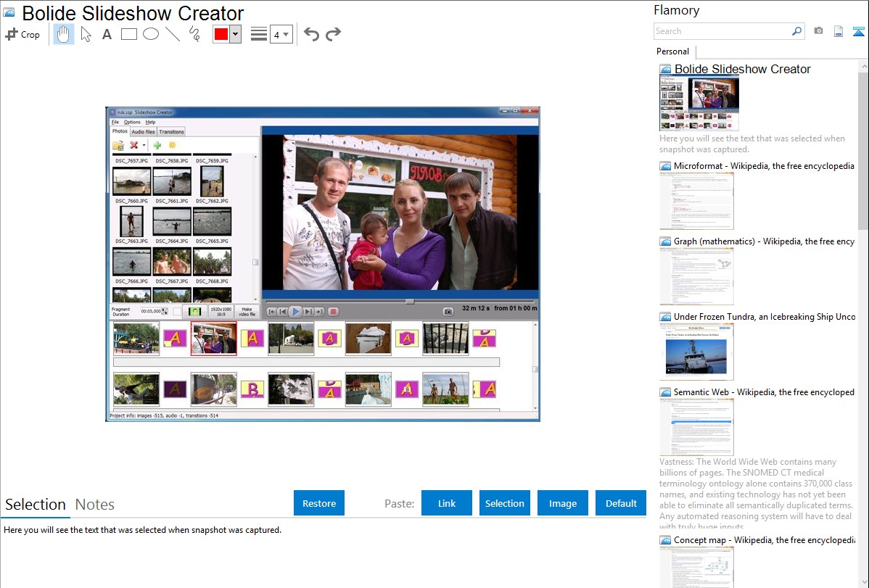Choose the arrow pointer selection tool
Image resolution: width=869 pixels, height=588 pixels.
coord(86,34)
